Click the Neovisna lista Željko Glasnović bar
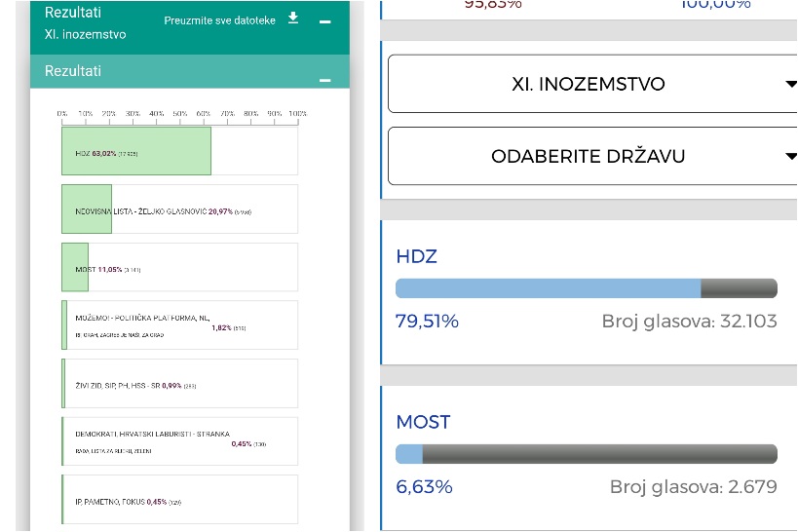Image resolution: width=798 pixels, height=532 pixels. (x=87, y=209)
